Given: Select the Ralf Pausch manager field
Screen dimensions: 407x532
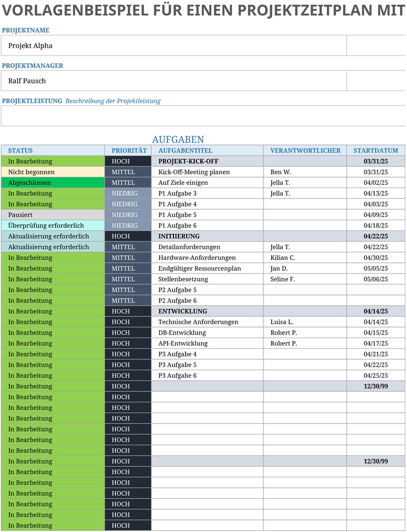Looking at the screenshot, I should pyautogui.click(x=173, y=81).
